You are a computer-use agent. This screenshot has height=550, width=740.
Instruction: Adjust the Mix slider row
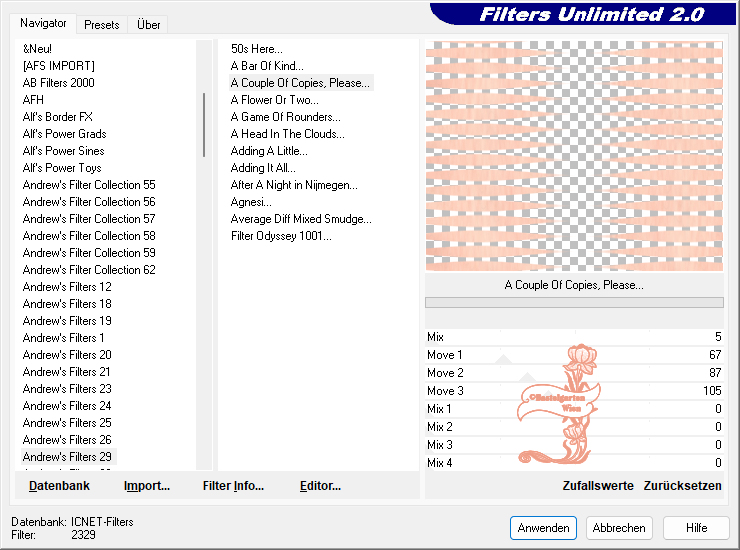pyautogui.click(x=574, y=337)
